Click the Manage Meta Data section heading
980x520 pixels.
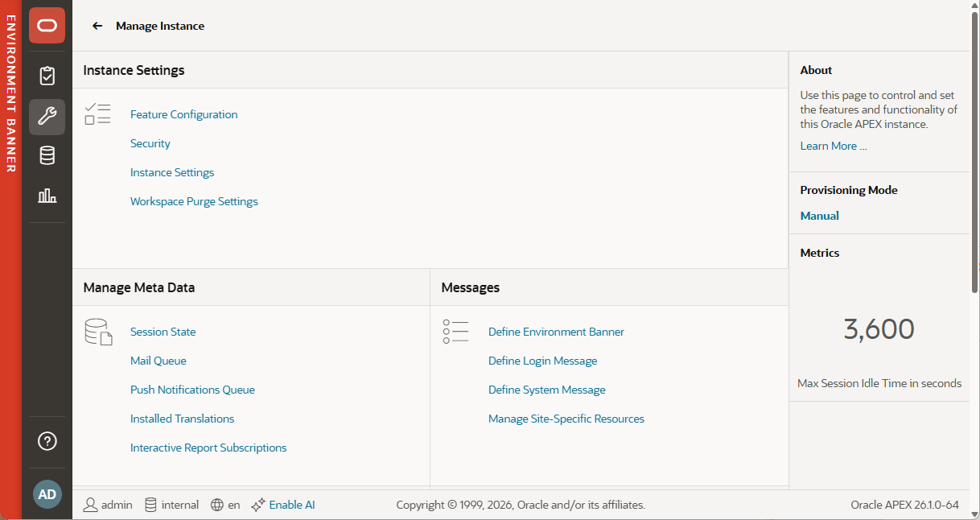click(x=139, y=287)
